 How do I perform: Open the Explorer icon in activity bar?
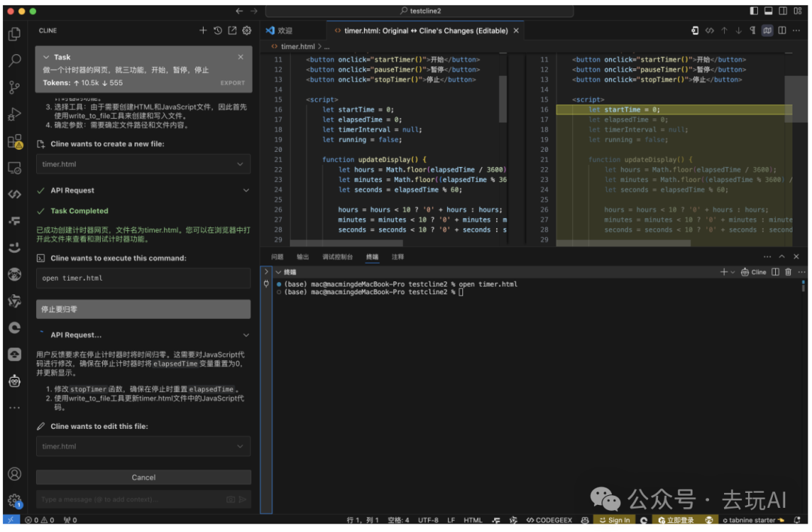point(14,34)
